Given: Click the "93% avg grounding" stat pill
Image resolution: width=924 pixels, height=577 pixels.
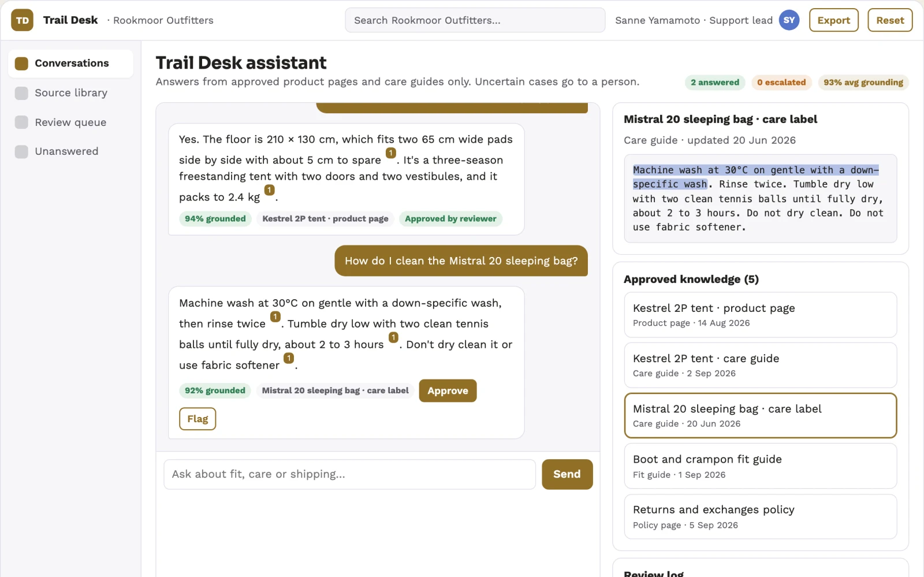Looking at the screenshot, I should [863, 83].
